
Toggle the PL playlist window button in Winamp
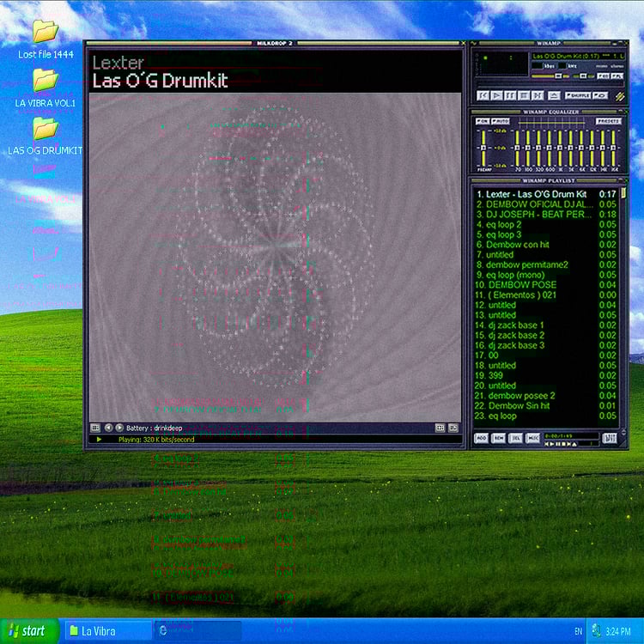click(x=617, y=76)
